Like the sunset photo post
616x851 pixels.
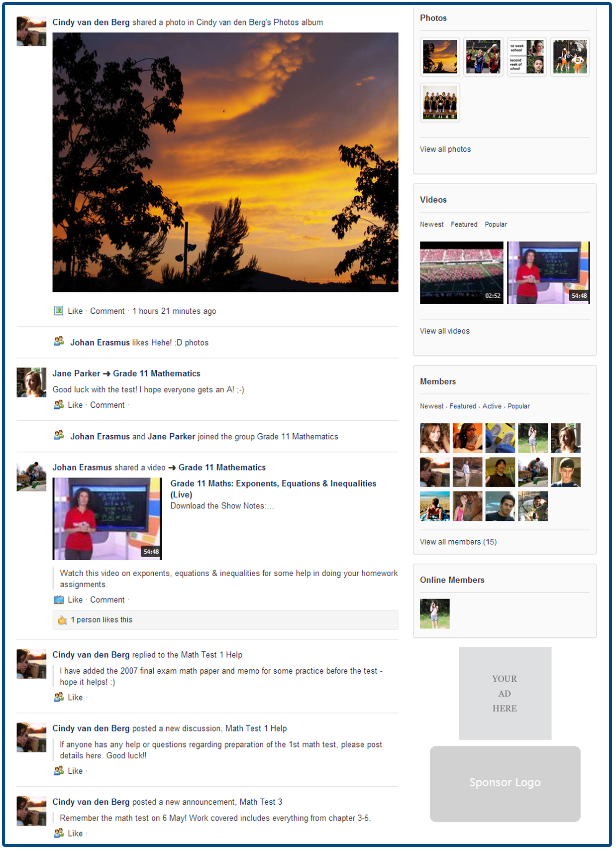coord(75,311)
